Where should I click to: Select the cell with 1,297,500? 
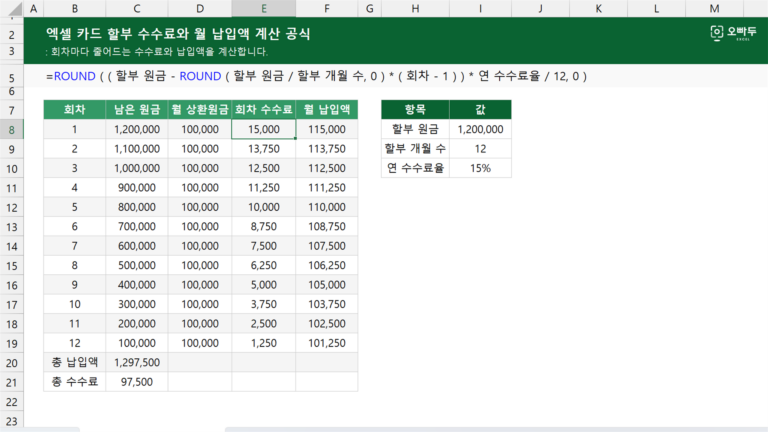click(x=137, y=362)
